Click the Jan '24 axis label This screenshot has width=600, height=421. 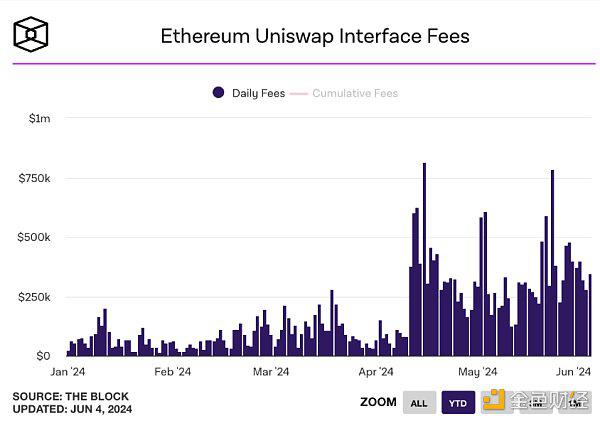(68, 372)
